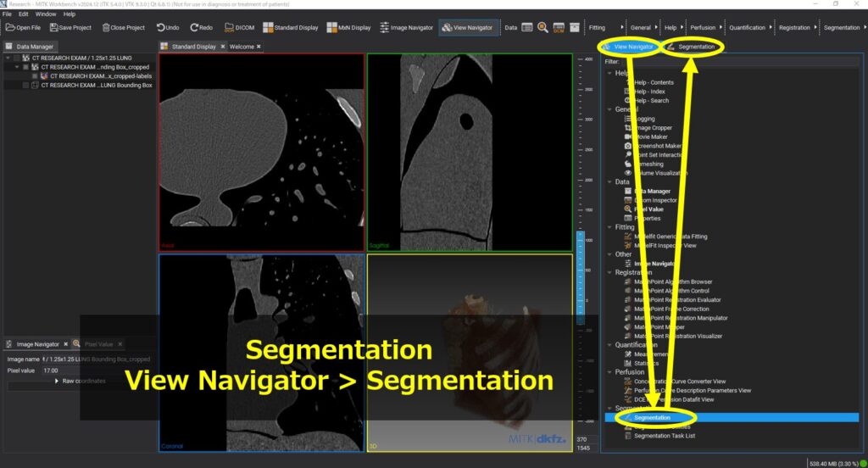Click the Close Project toolbar button
The width and height of the screenshot is (868, 468).
tap(124, 27)
